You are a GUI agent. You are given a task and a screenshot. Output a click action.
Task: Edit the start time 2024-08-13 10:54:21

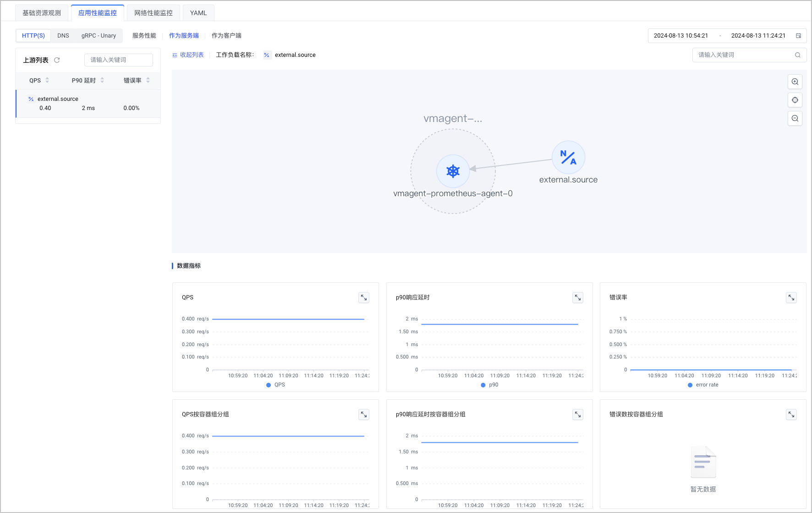click(680, 36)
